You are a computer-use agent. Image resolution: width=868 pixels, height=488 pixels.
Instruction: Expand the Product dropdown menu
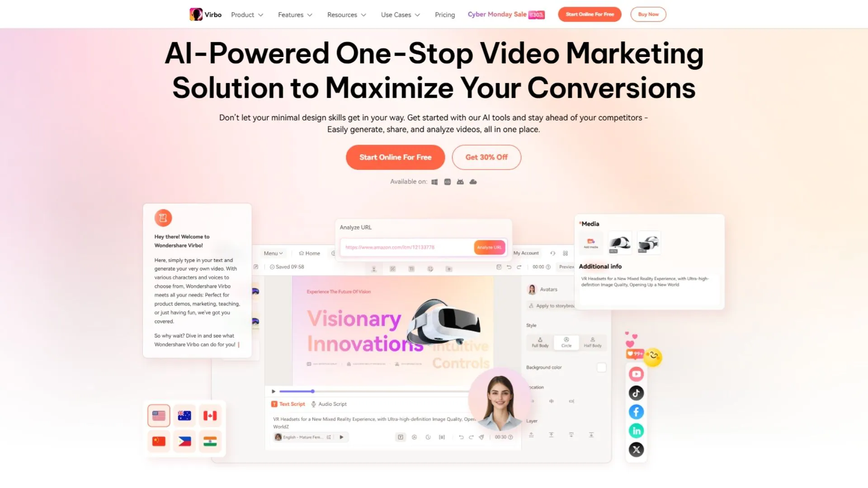click(245, 14)
